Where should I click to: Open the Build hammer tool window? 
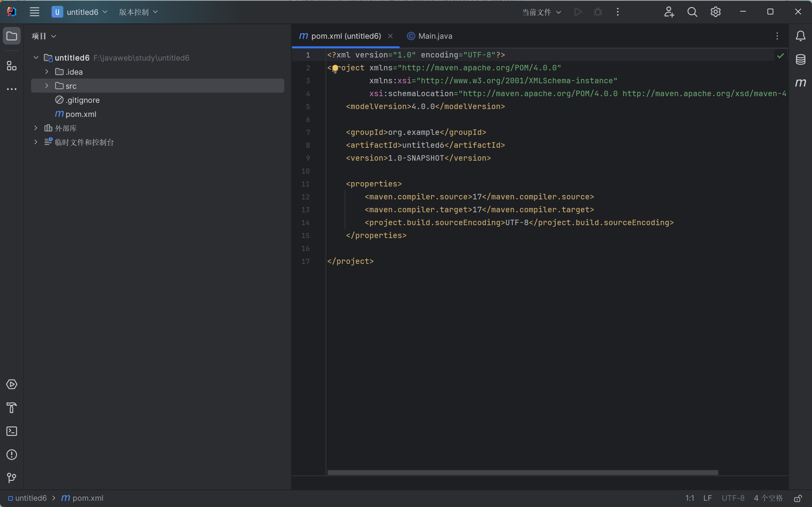[x=12, y=408]
